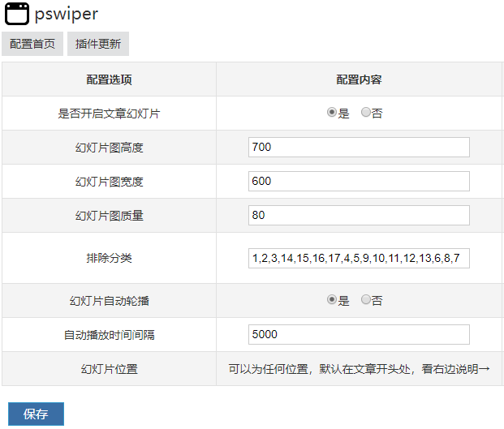Click the 自动播放时间间隔 field showing 5000

359,334
